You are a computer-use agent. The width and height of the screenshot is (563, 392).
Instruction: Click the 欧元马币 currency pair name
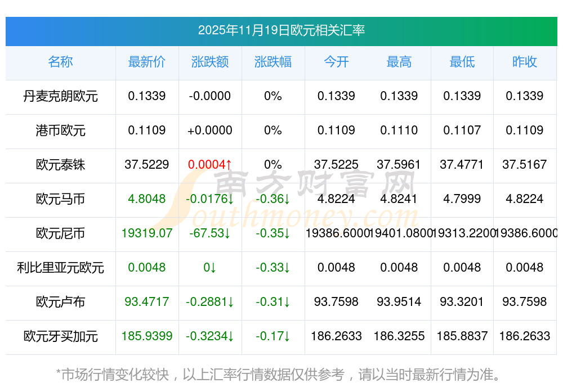[x=60, y=199]
